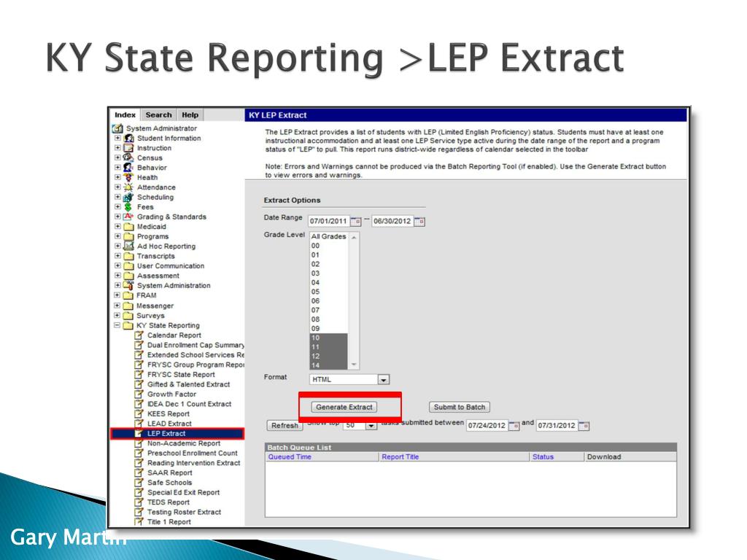Click the Health module icon
Screen dimensions: 747x560
coord(128,177)
